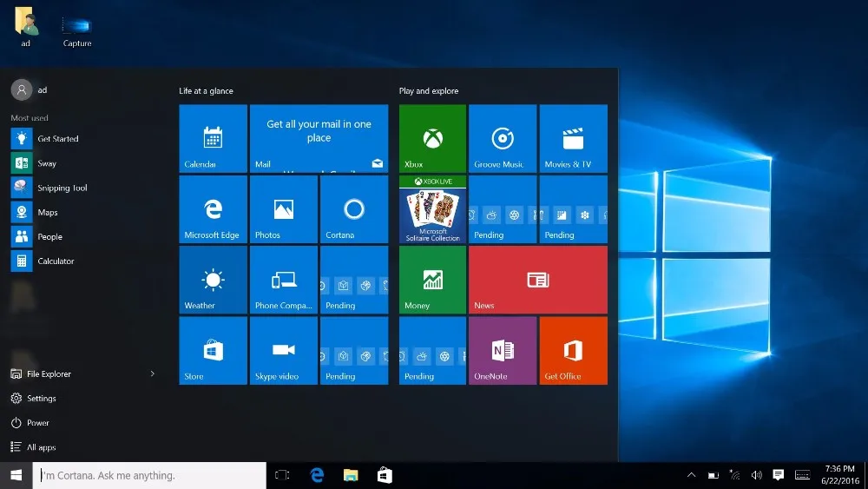Screen dimensions: 868x489
Task: Open People from the Most used list
Action: [83, 236]
